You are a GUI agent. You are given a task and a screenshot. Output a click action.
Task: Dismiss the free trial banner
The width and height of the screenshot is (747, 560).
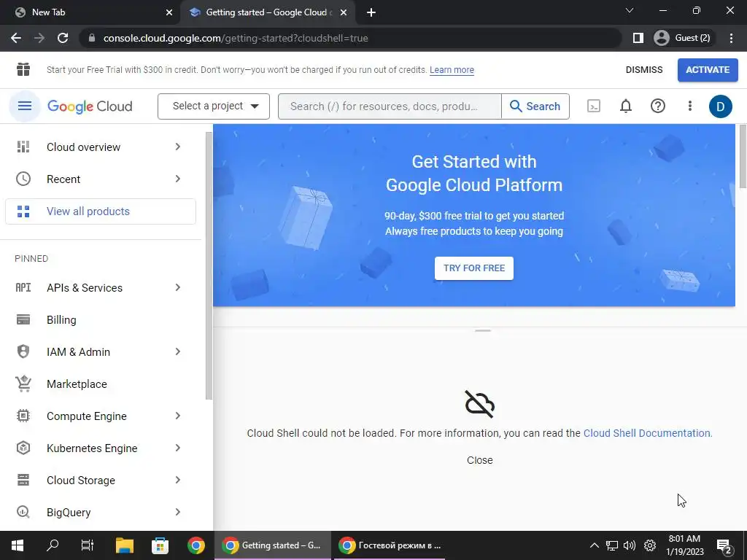pos(644,70)
